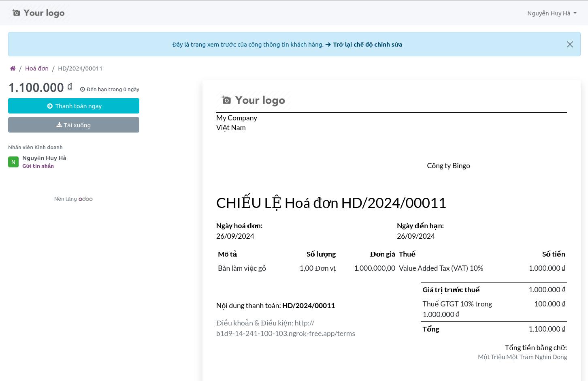The image size is (588, 381).
Task: Click the Số tiền column header
Action: [x=554, y=254]
